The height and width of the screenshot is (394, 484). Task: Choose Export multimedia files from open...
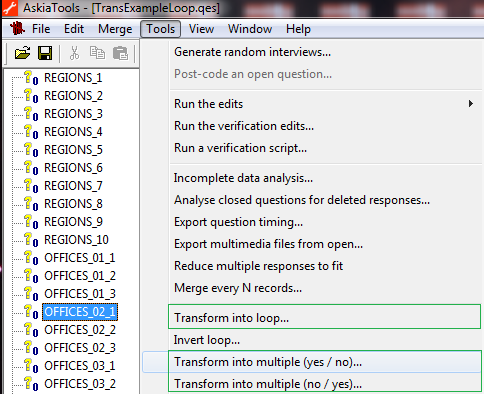(268, 244)
